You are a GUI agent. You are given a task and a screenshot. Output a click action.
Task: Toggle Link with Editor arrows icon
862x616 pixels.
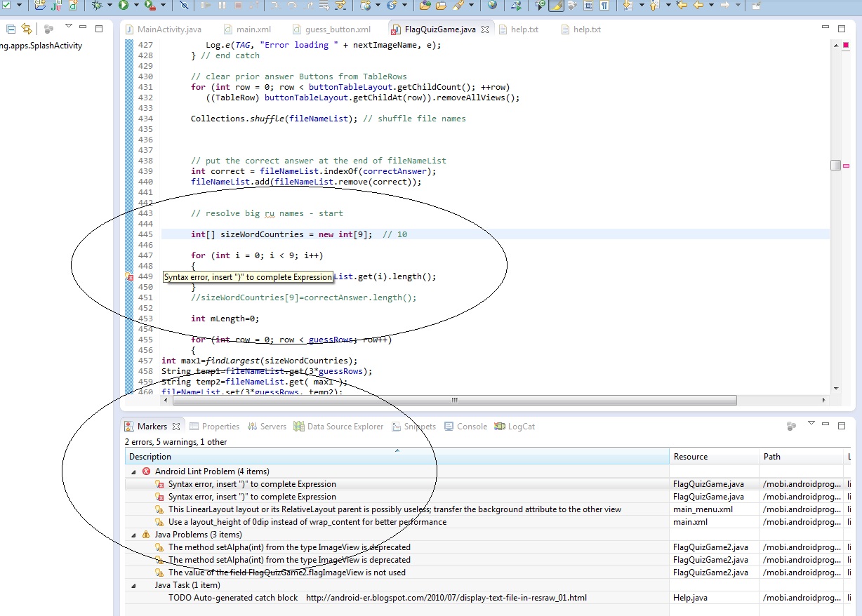[x=26, y=29]
